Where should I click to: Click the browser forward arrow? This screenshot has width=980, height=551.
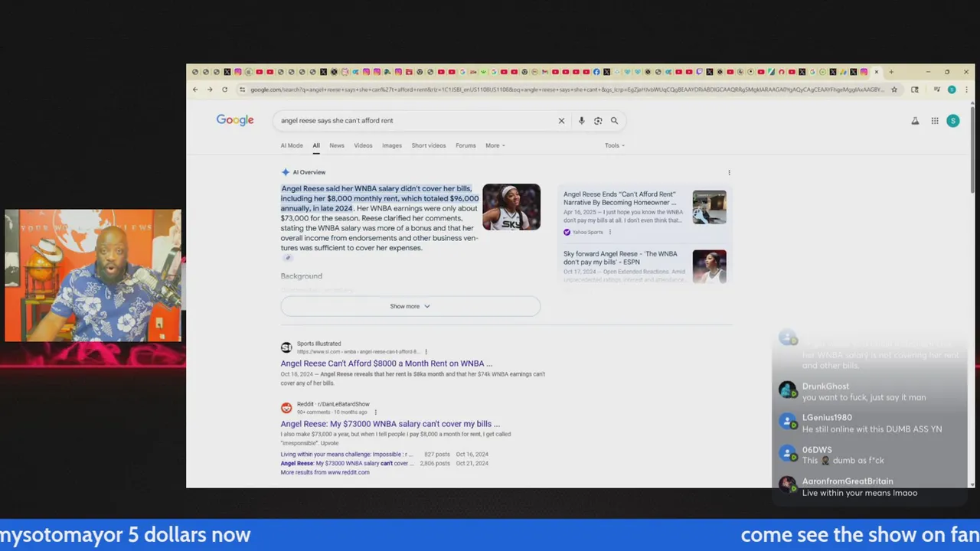[210, 90]
